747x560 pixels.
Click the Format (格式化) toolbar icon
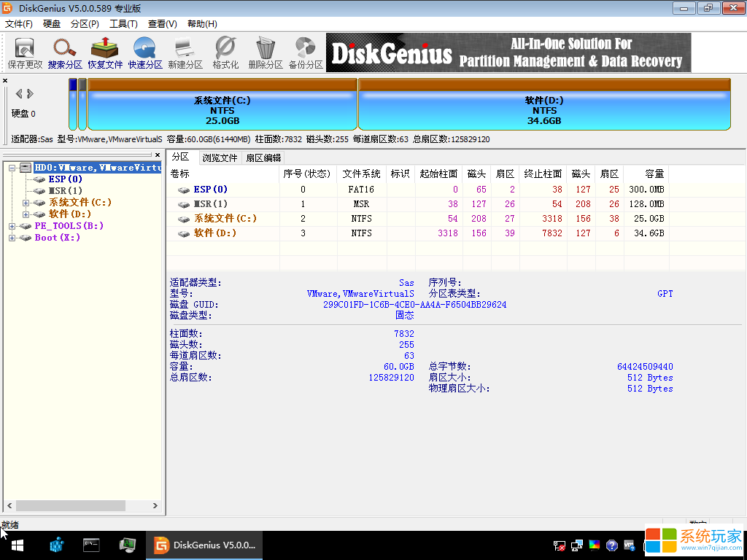coord(225,52)
